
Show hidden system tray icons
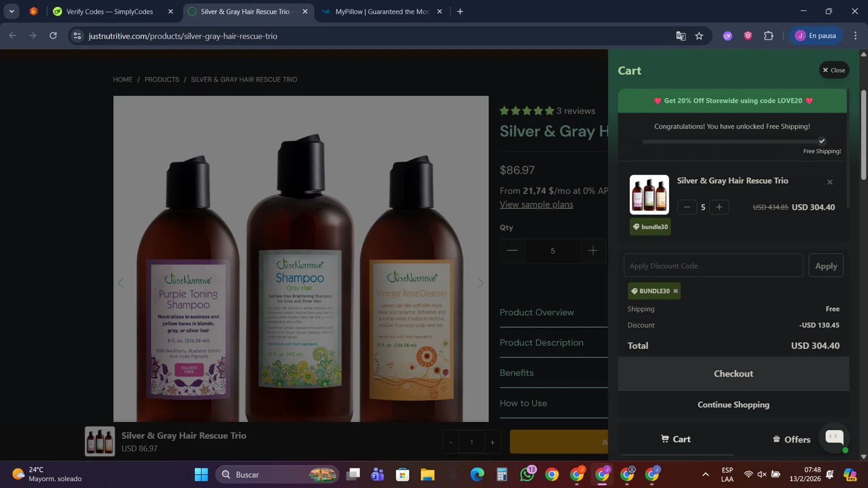point(705,475)
